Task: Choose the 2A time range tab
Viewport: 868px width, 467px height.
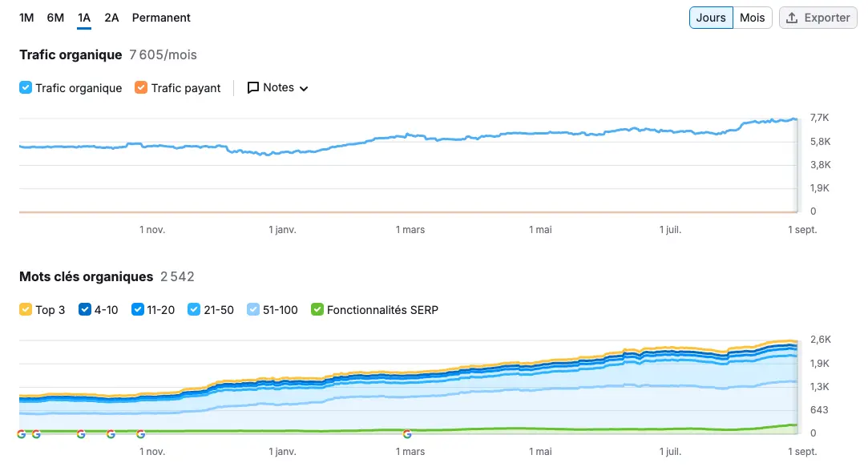Action: coord(112,18)
